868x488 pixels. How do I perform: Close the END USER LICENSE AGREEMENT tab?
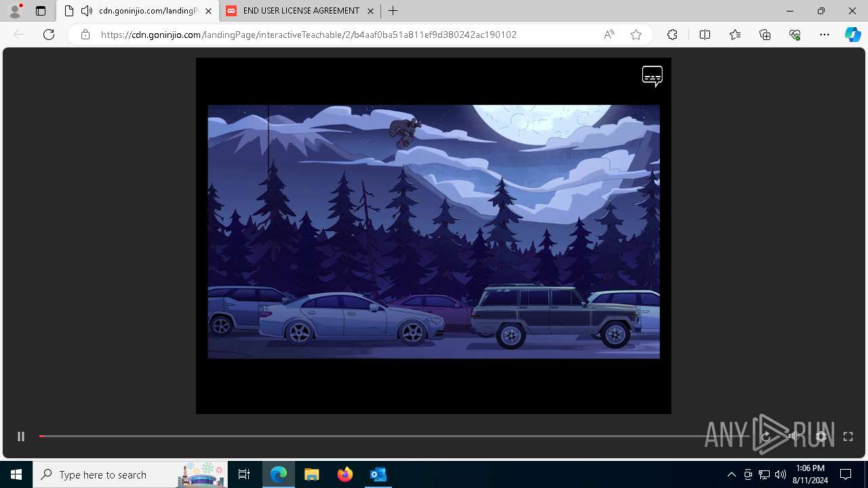click(370, 11)
